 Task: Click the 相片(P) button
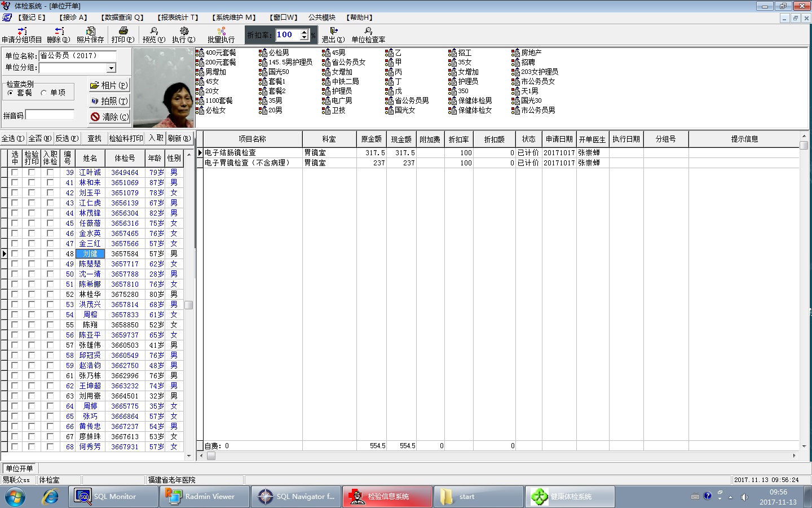109,85
